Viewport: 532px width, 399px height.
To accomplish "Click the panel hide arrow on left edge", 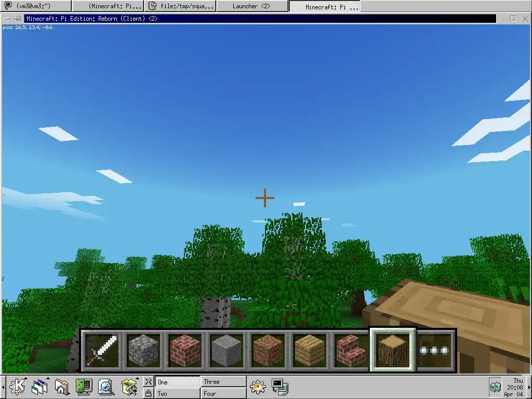I will [x=3, y=387].
